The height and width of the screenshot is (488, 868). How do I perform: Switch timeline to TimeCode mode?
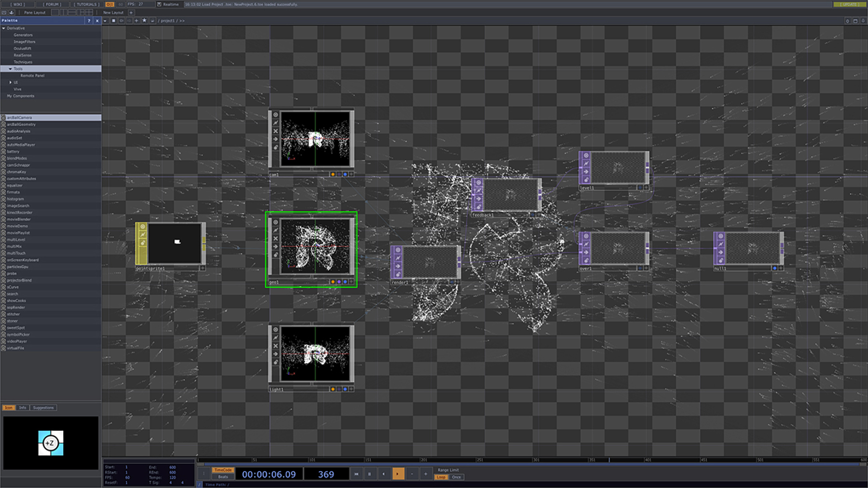[x=223, y=470]
